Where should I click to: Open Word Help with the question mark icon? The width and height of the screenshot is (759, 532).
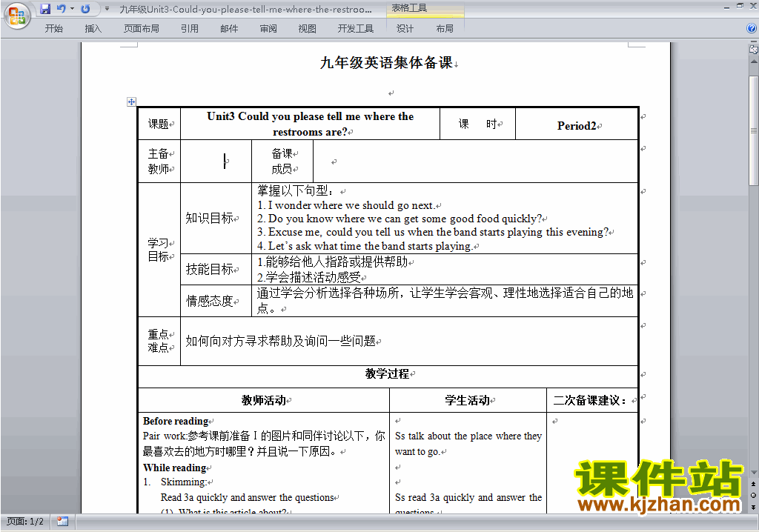tap(752, 28)
